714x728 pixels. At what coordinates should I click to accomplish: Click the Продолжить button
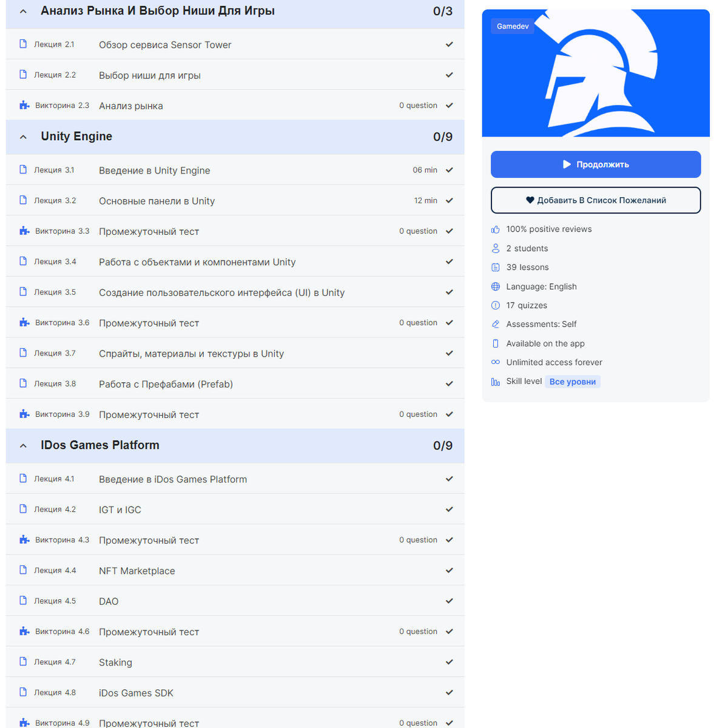(x=596, y=164)
